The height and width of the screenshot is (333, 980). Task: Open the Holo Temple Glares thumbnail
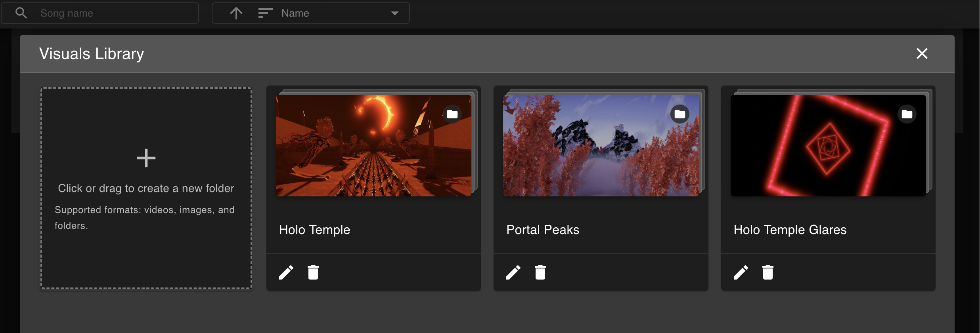click(829, 145)
